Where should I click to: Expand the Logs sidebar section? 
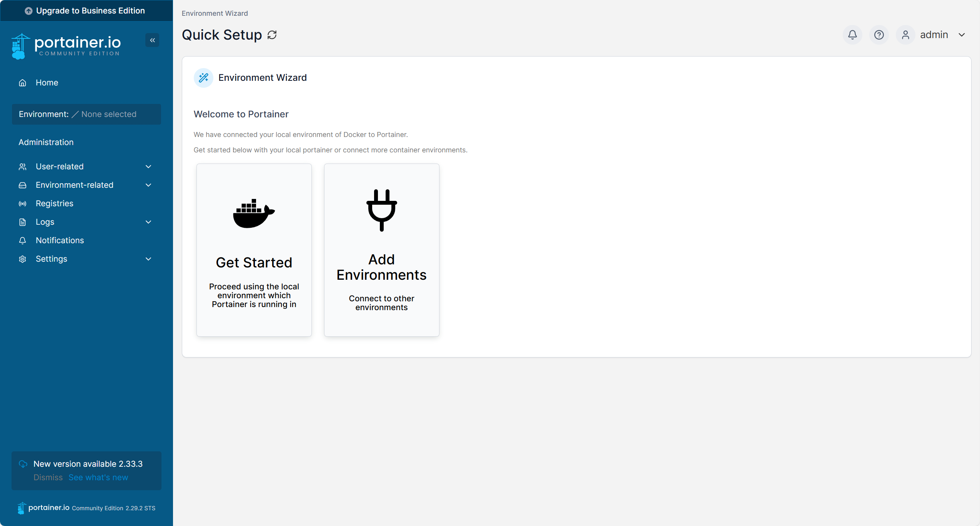pyautogui.click(x=148, y=222)
